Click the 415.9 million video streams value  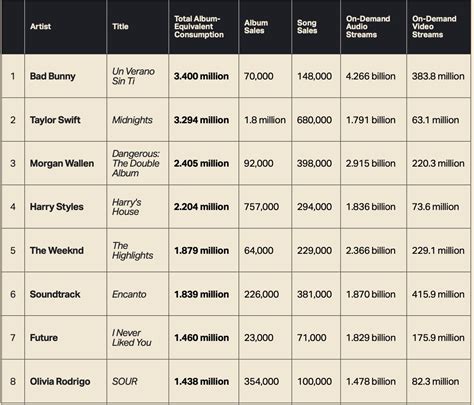point(438,294)
